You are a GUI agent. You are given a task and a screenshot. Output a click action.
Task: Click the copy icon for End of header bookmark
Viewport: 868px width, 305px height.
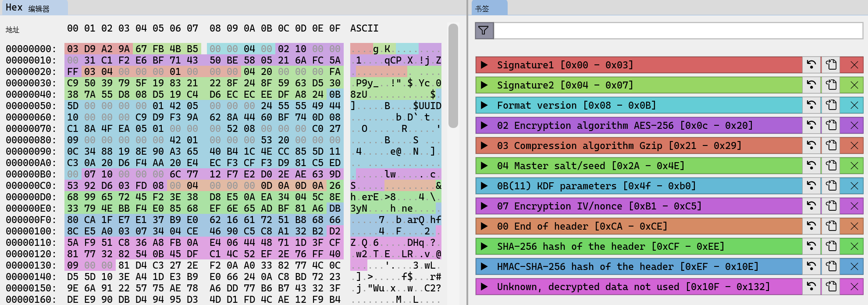click(831, 226)
